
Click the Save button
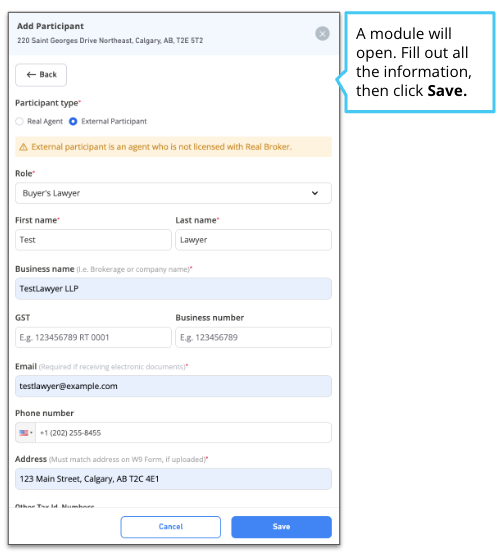(281, 527)
